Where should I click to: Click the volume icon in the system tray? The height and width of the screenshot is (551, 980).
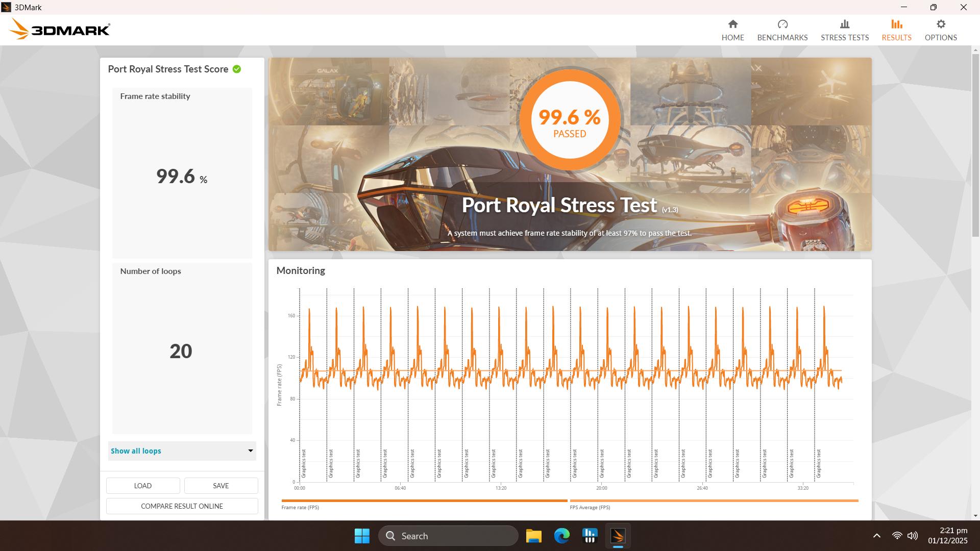click(912, 536)
